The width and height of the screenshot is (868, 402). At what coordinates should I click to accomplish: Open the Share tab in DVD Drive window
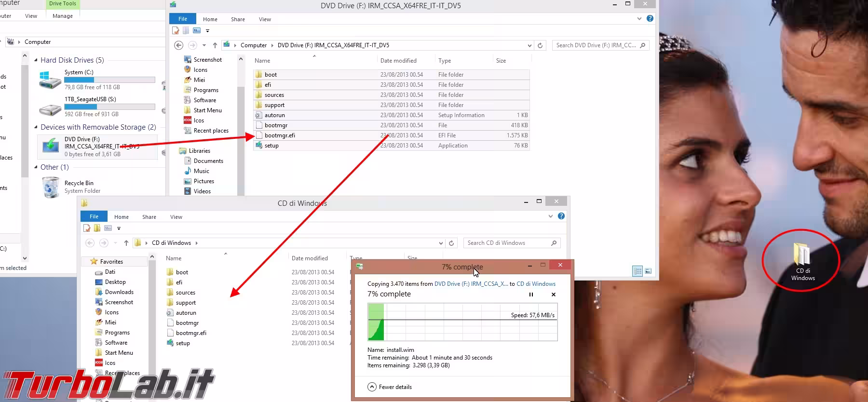[238, 19]
